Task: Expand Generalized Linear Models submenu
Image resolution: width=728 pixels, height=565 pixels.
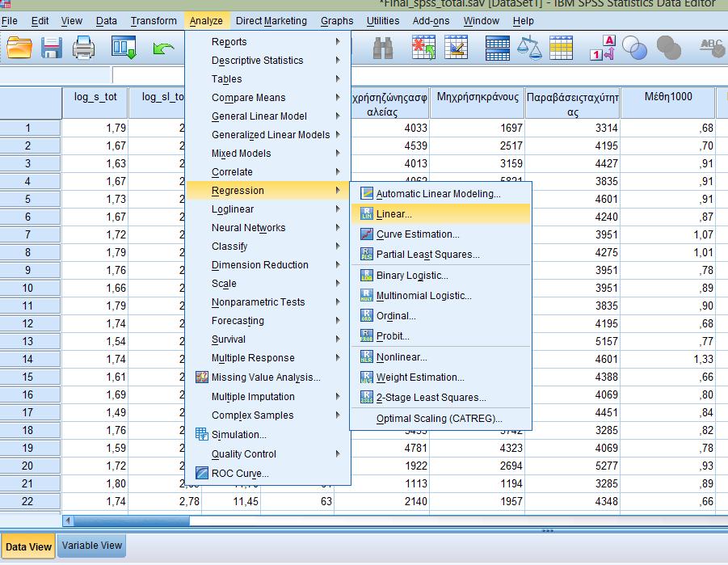Action: [x=267, y=135]
